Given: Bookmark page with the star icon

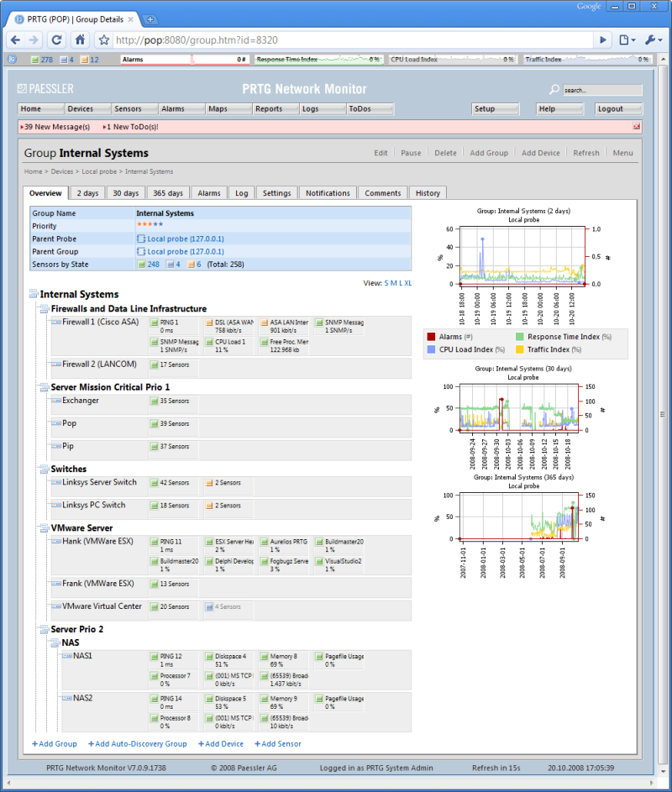Looking at the screenshot, I should [104, 39].
